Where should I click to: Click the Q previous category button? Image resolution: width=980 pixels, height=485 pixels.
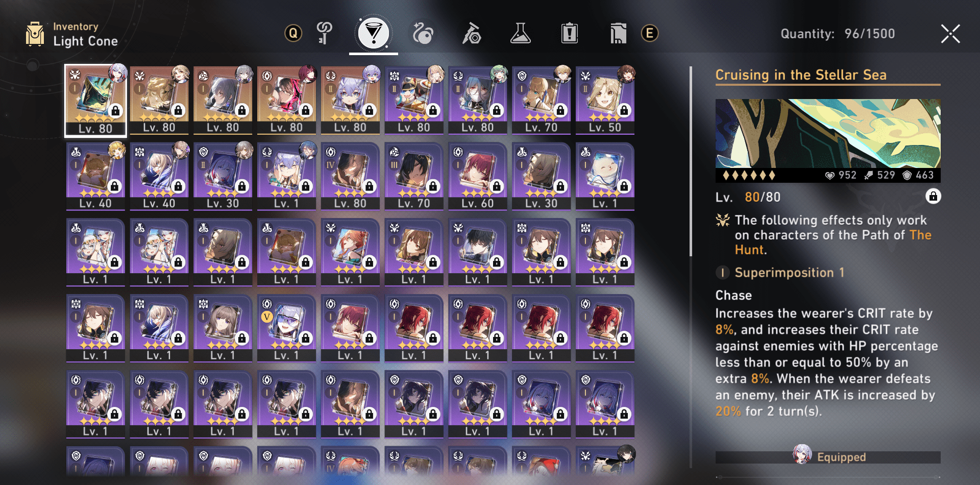(293, 34)
